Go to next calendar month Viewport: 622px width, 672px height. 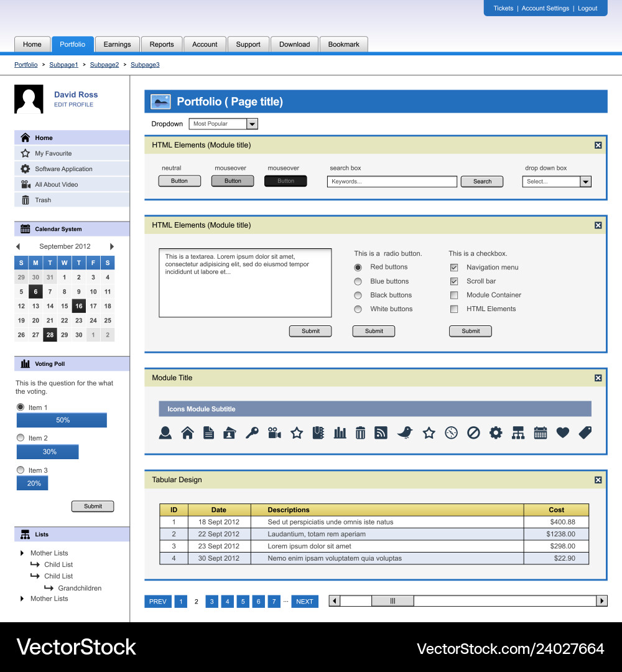(x=112, y=246)
